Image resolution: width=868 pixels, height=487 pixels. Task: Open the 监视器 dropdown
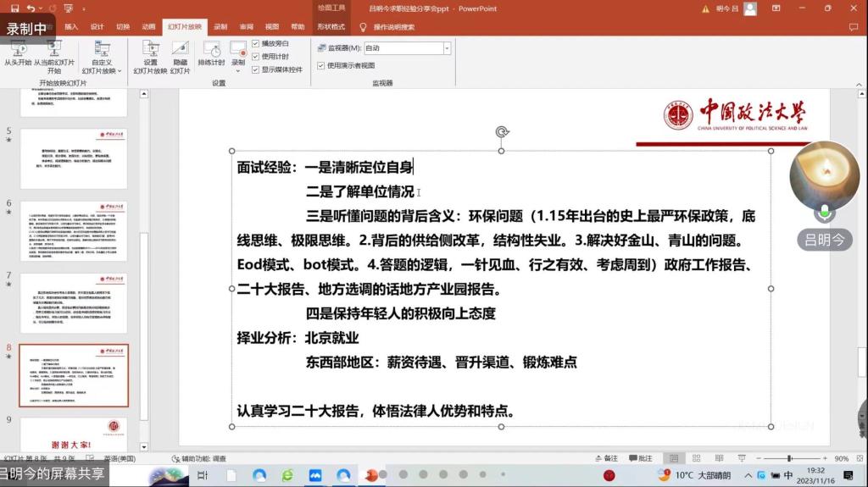(447, 48)
